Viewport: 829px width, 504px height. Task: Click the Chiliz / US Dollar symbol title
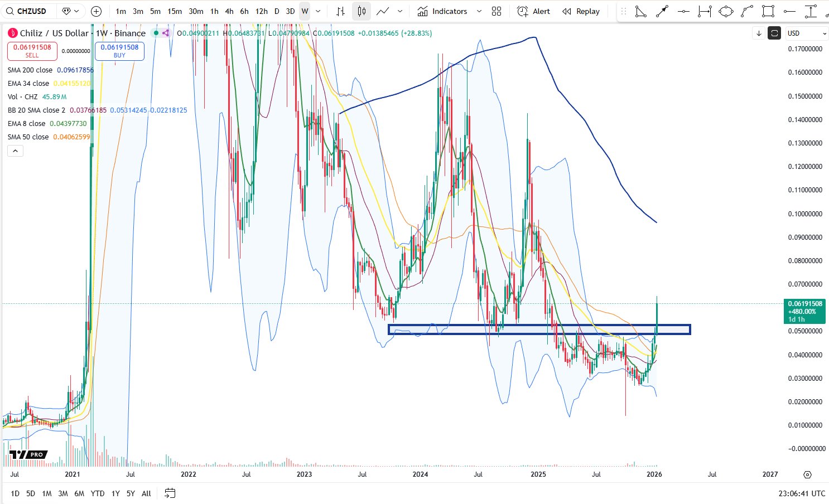pyautogui.click(x=55, y=33)
